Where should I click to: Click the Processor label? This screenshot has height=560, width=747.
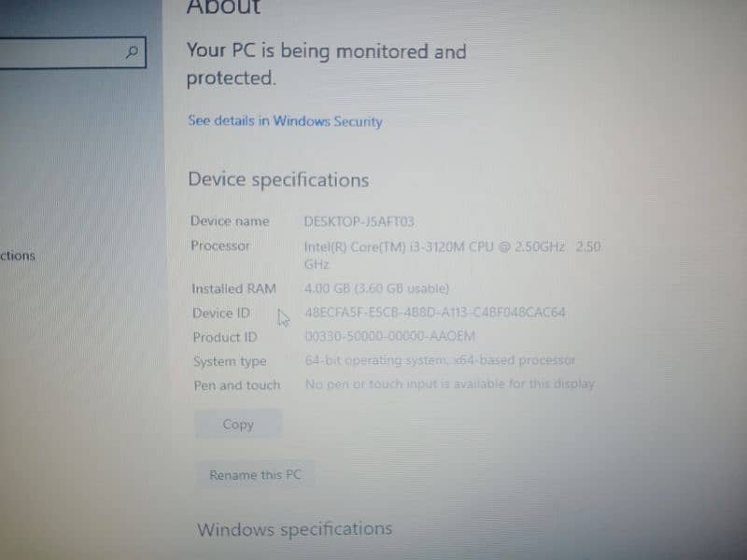pos(220,245)
